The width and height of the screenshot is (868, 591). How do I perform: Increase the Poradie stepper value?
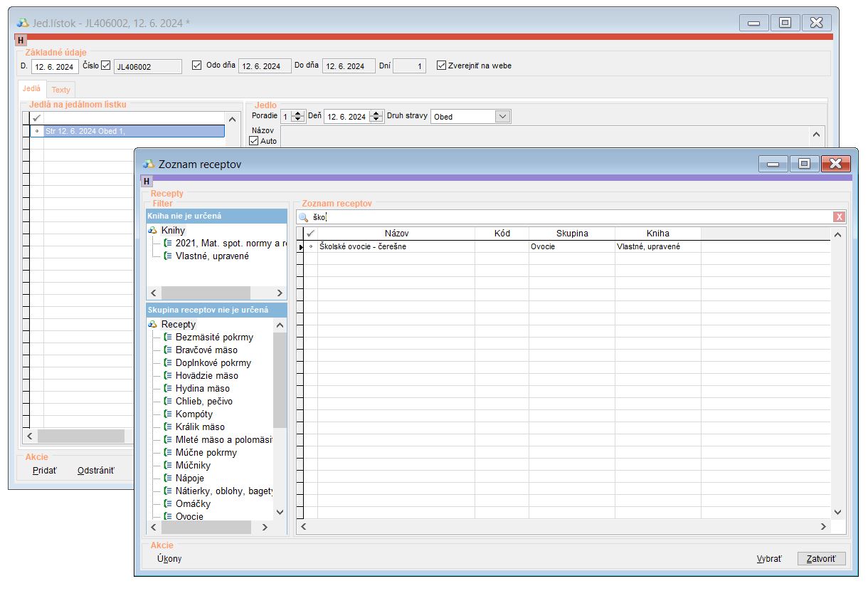point(298,113)
